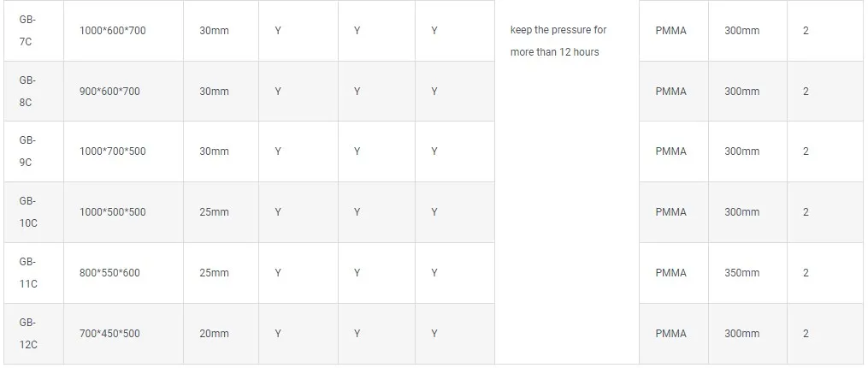
Task: Select PMMA in the GB-7C row
Action: [670, 31]
